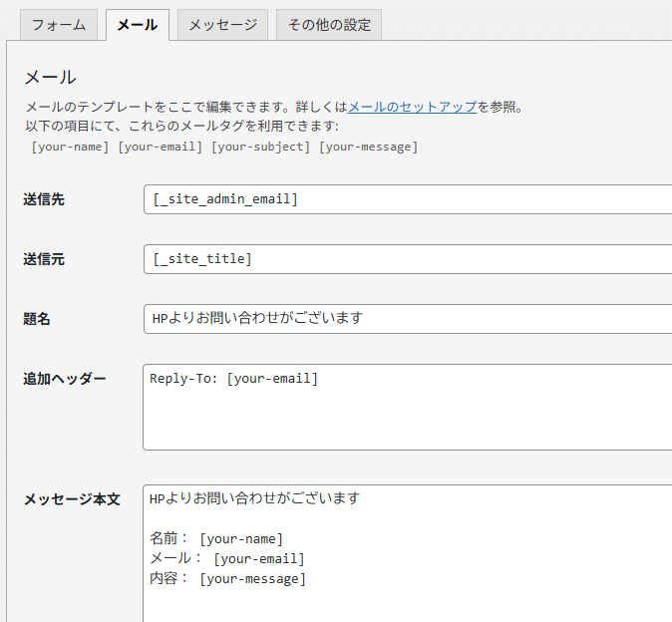Image resolution: width=672 pixels, height=622 pixels.
Task: Focus the 送信元 field containing [_site_title]
Action: click(407, 259)
